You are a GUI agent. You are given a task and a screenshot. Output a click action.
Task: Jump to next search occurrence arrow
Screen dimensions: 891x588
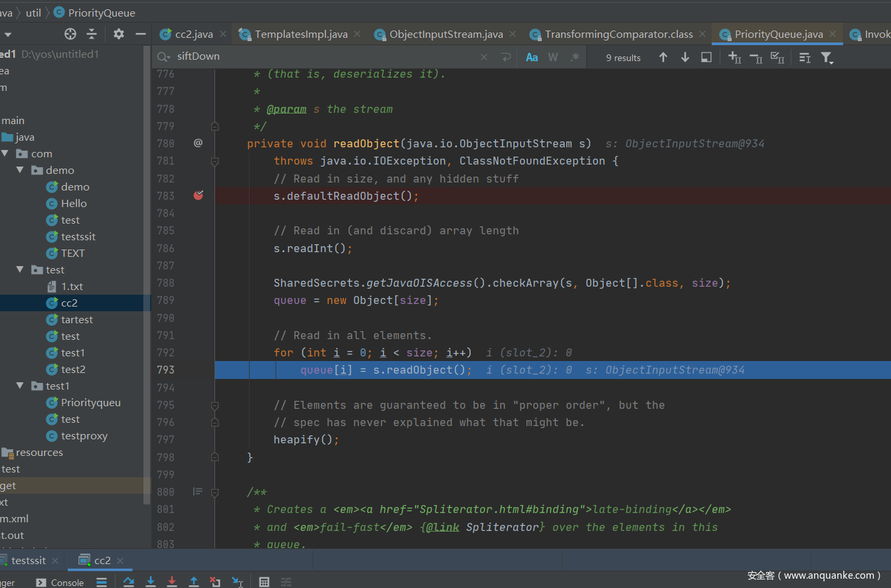[x=685, y=58]
